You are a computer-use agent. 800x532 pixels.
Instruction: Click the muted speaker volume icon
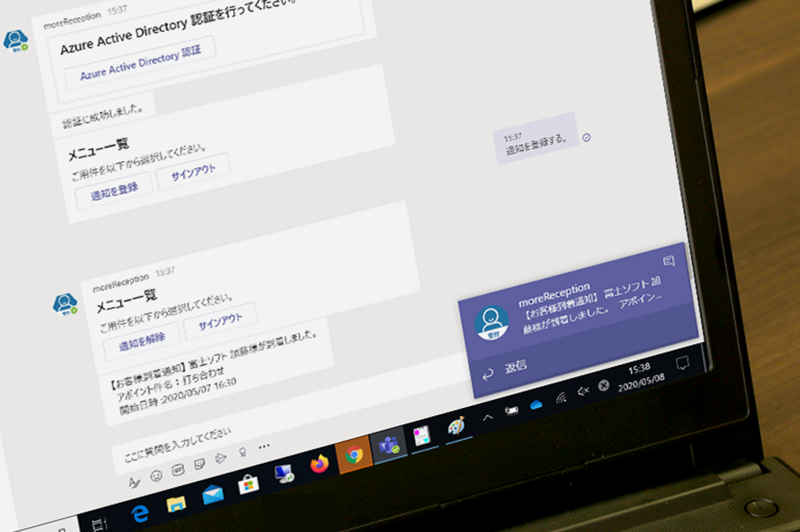(x=583, y=391)
